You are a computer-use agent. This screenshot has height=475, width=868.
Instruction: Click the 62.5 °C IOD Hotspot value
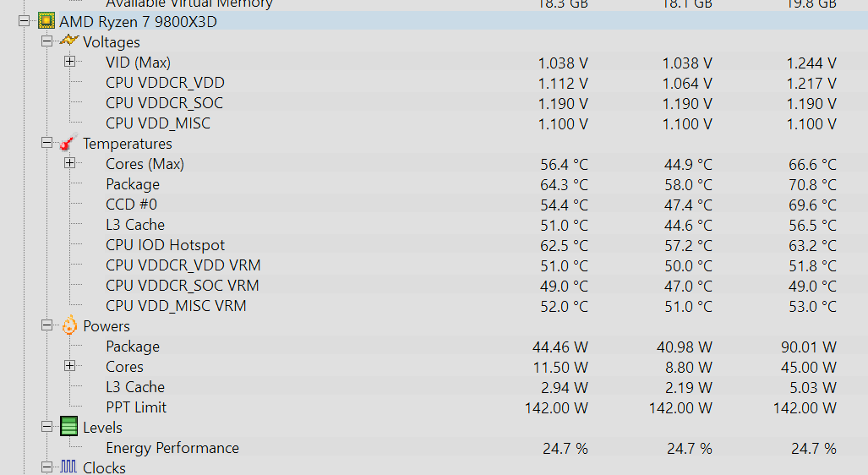[564, 246]
